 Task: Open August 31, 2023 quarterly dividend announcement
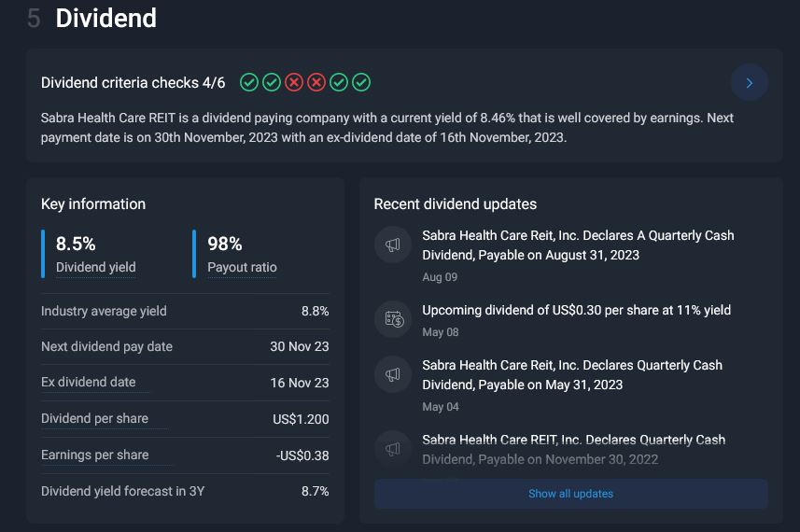(x=578, y=245)
